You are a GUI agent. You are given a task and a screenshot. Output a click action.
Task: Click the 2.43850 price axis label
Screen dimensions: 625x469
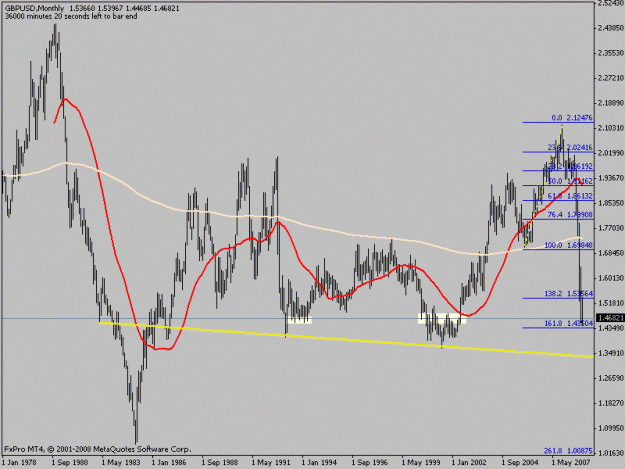click(611, 28)
